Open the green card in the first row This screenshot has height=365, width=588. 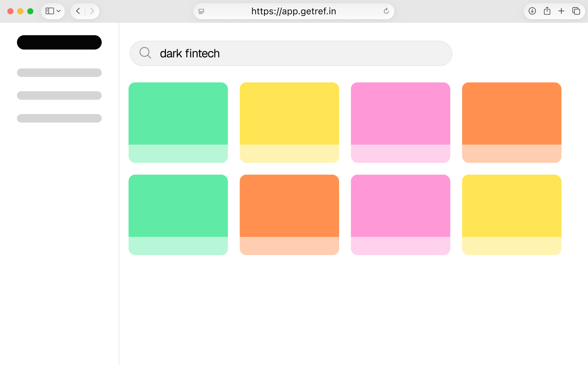coord(178,123)
